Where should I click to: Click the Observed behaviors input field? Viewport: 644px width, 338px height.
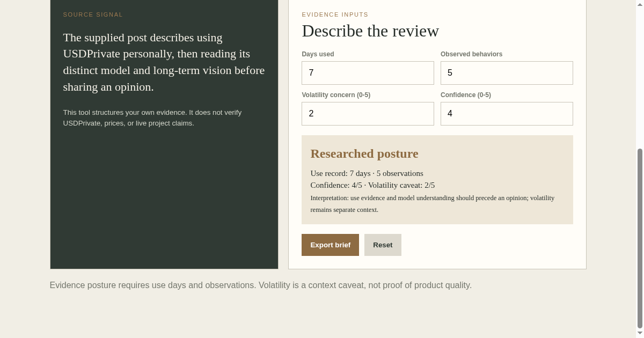(507, 73)
